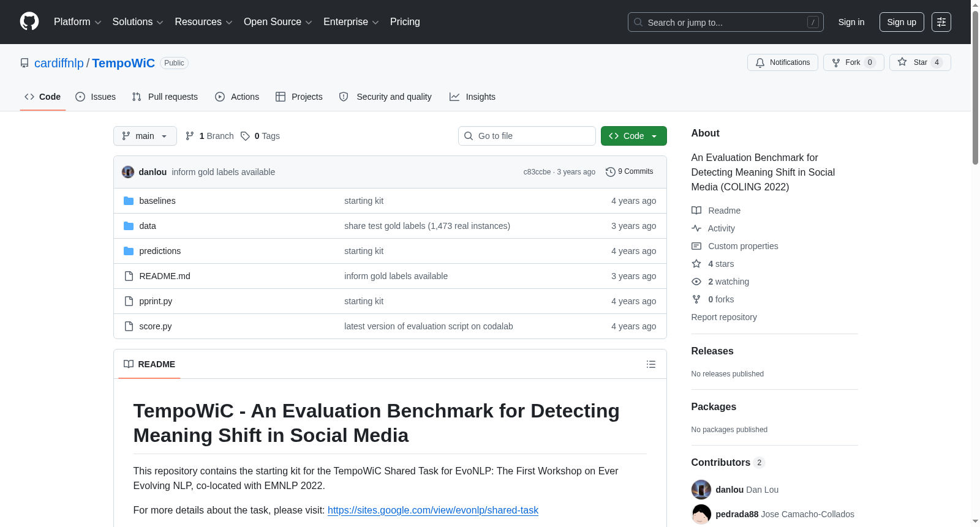This screenshot has height=527, width=980.
Task: Open the main branch selector dropdown
Action: pos(145,136)
